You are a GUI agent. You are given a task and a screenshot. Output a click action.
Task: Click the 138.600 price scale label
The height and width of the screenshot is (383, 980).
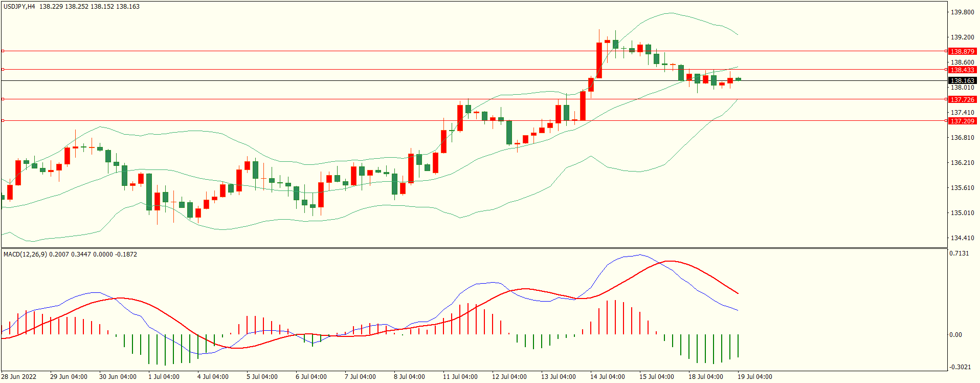coord(962,62)
